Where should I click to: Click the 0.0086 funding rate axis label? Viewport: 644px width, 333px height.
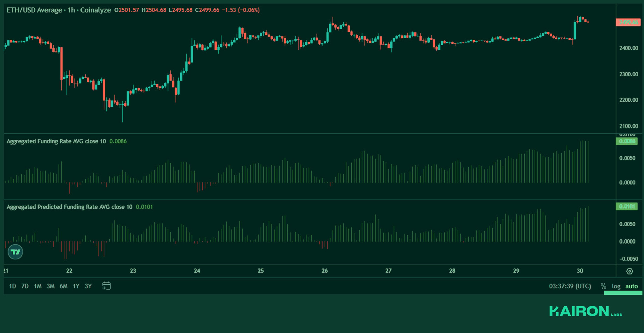pos(627,141)
